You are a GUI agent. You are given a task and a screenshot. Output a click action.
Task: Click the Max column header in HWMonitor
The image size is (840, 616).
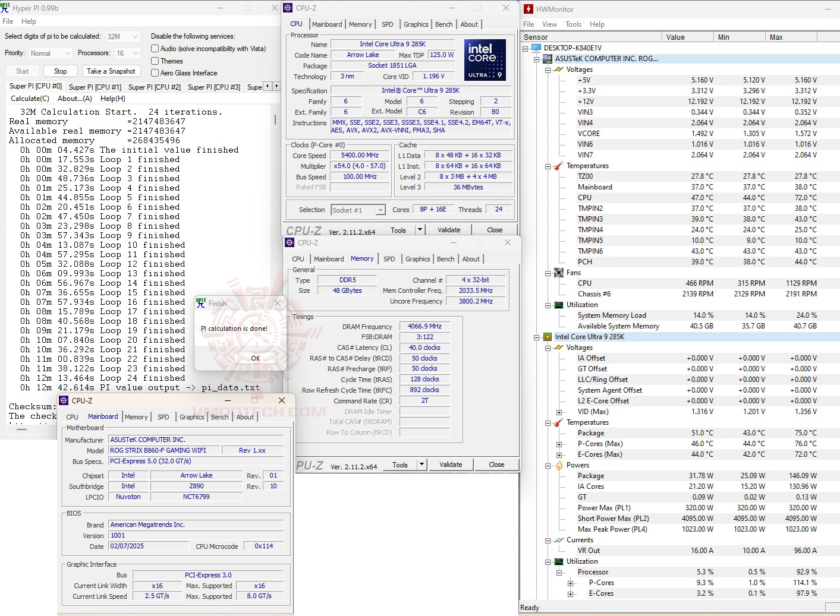click(x=791, y=37)
